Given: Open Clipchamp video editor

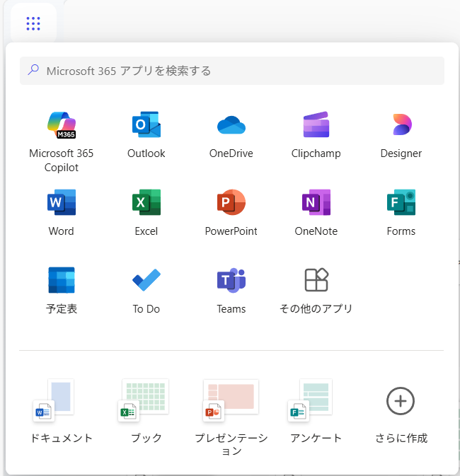Looking at the screenshot, I should (x=316, y=135).
